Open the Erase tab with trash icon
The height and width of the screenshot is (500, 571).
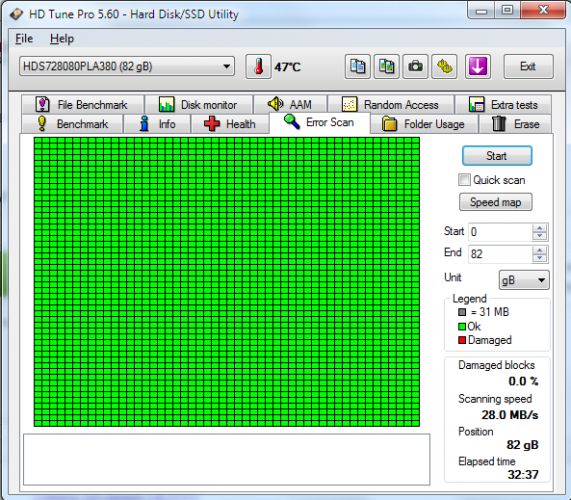tap(515, 124)
